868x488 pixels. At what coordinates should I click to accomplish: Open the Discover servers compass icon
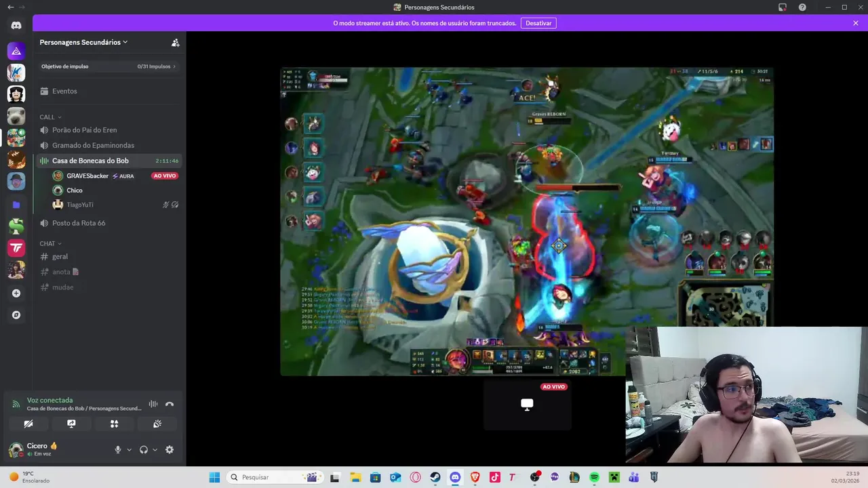(16, 315)
